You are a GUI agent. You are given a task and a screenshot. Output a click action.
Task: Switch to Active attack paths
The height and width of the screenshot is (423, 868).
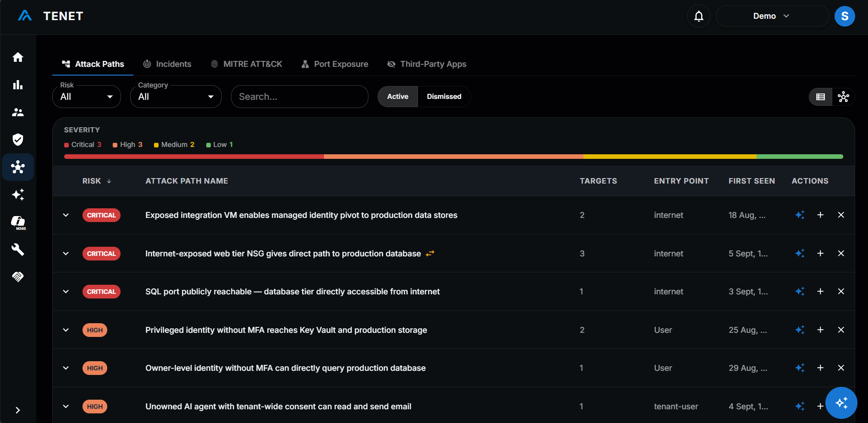[x=397, y=97]
